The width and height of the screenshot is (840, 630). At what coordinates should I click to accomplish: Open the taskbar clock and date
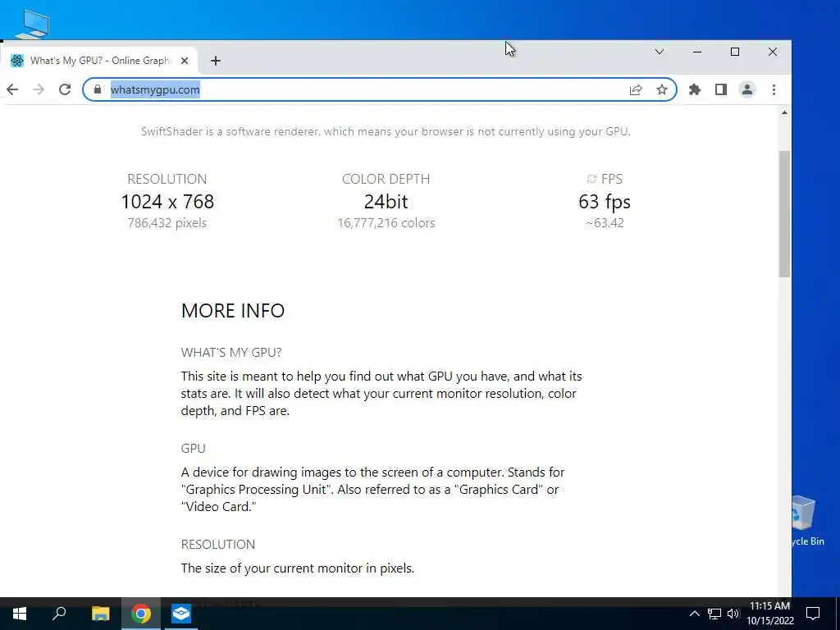[x=769, y=614]
